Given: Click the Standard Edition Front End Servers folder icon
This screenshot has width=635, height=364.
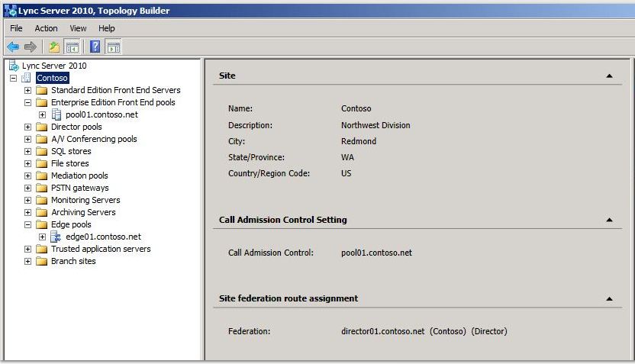Looking at the screenshot, I should [x=42, y=90].
